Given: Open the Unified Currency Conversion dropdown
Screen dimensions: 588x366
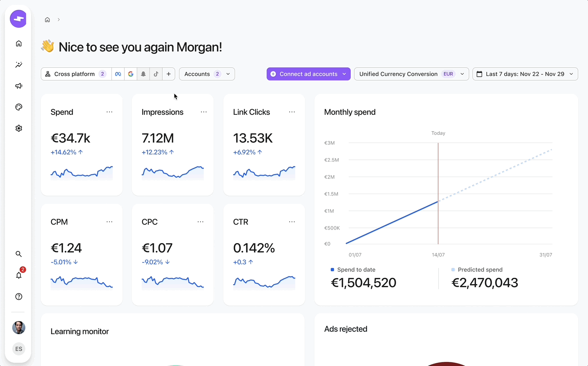Looking at the screenshot, I should [412, 74].
